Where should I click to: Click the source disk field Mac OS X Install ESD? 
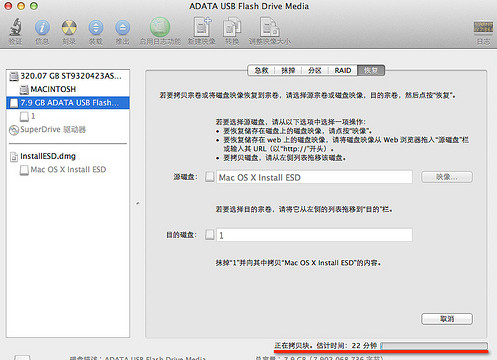pos(314,177)
